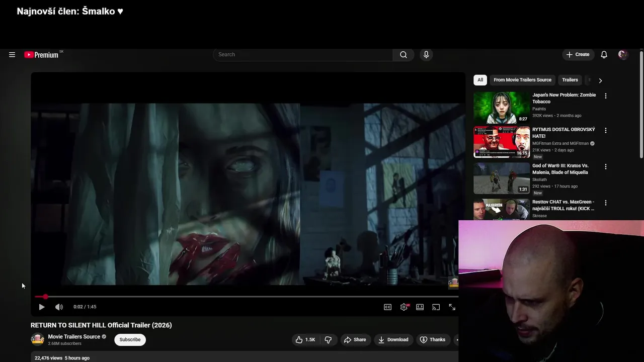
Task: Send Thanks to the creator
Action: pos(433,340)
